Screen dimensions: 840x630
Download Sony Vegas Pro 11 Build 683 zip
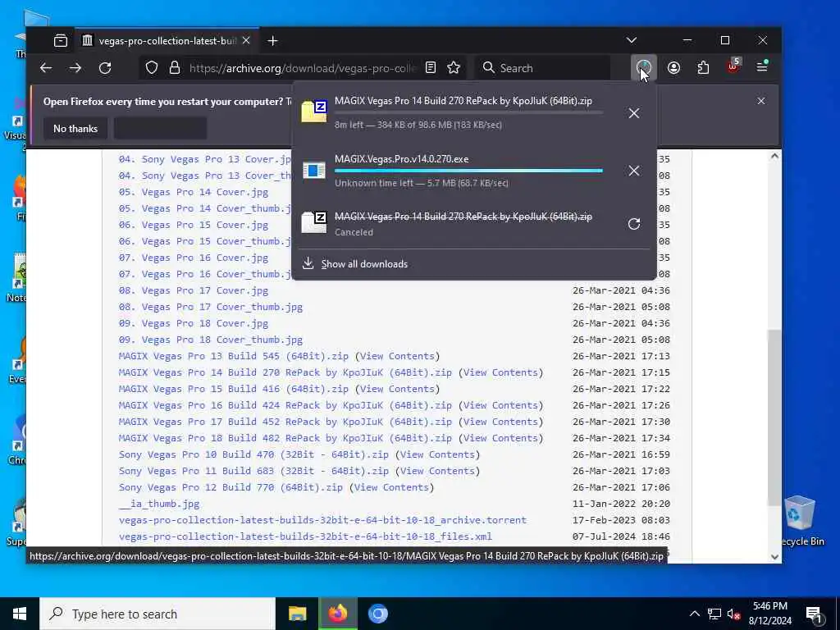point(253,471)
